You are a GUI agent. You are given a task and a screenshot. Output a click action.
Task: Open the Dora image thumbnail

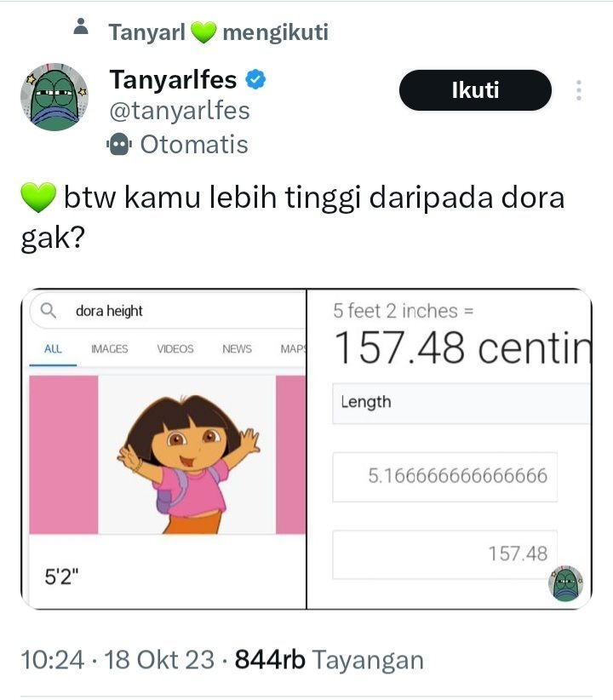click(187, 455)
